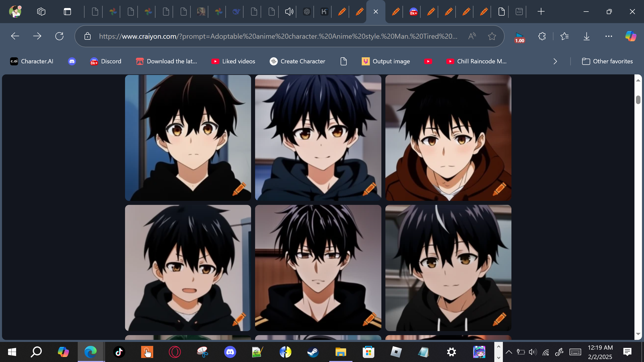Expand the bookmarks bar overflow chevron
Screen dimensions: 644x362
pos(555,61)
